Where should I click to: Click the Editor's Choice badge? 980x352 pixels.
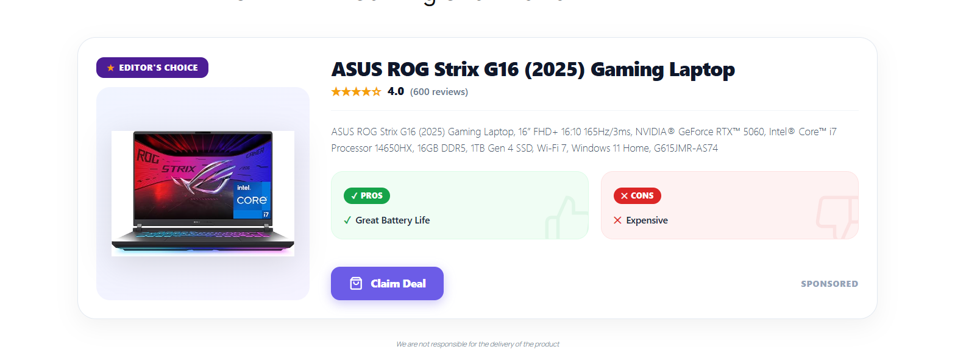coord(152,68)
